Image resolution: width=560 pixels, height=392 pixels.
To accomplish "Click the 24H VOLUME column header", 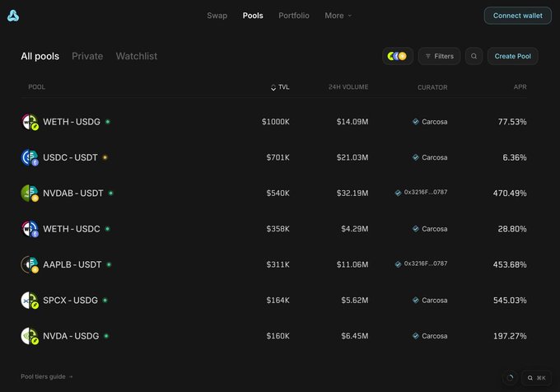I will 348,87.
